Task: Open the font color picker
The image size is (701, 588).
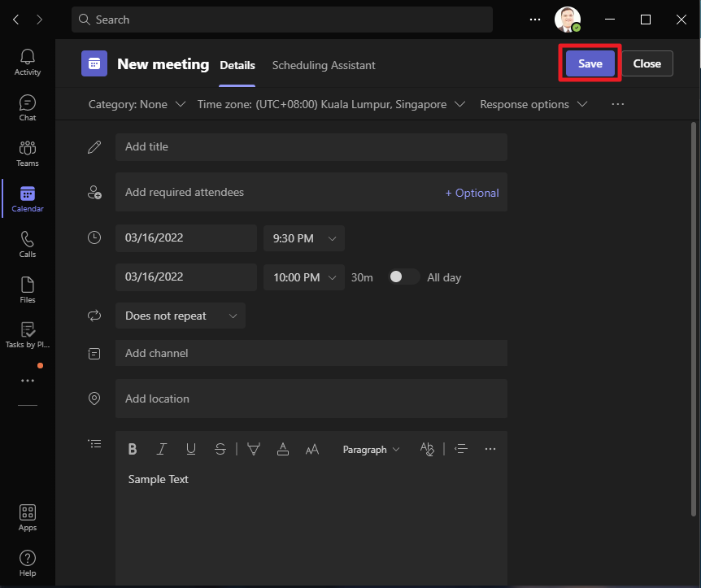Action: (x=283, y=449)
